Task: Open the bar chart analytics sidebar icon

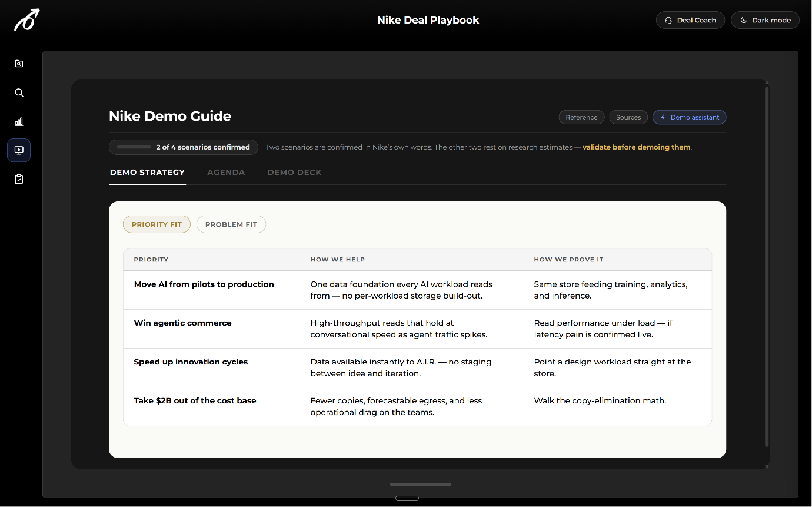Action: point(19,121)
